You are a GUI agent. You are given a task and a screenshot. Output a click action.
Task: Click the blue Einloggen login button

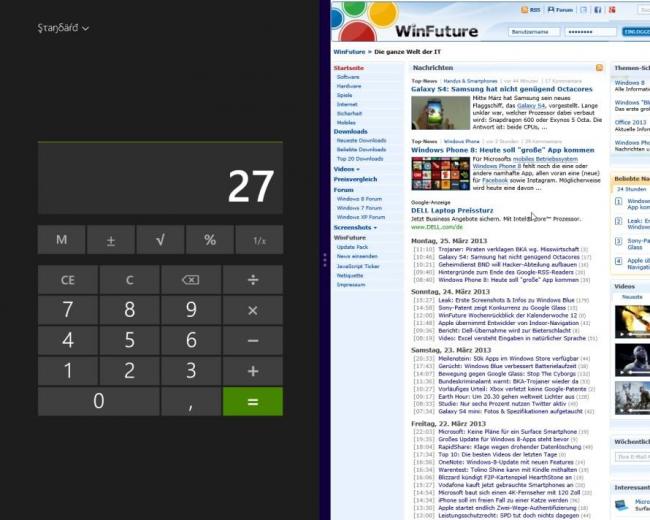click(x=635, y=32)
